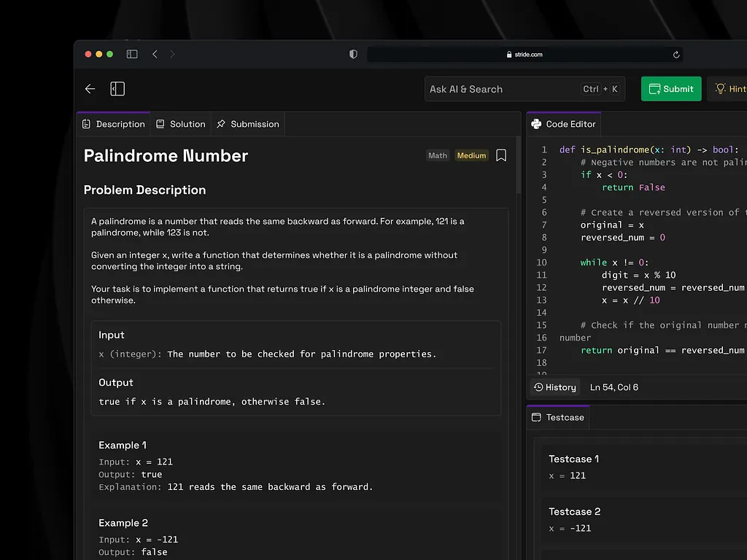The image size is (747, 560).
Task: Click the description panel scrollbar
Action: tap(519, 165)
